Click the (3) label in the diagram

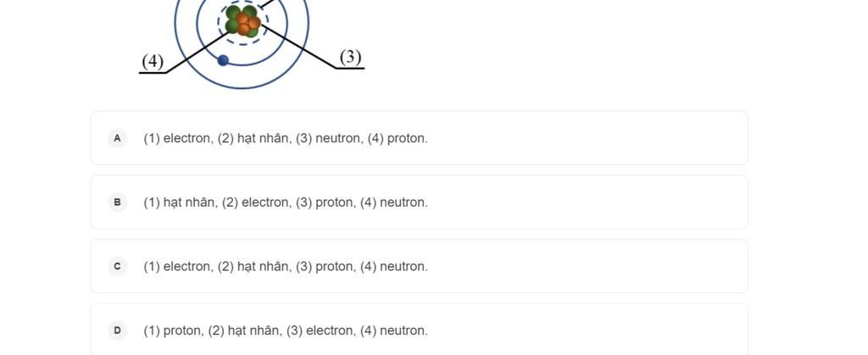351,57
